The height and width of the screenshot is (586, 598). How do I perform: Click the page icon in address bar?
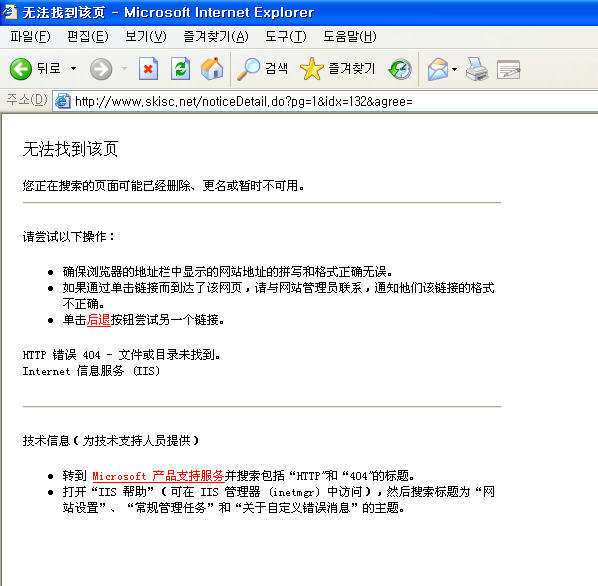tap(63, 101)
